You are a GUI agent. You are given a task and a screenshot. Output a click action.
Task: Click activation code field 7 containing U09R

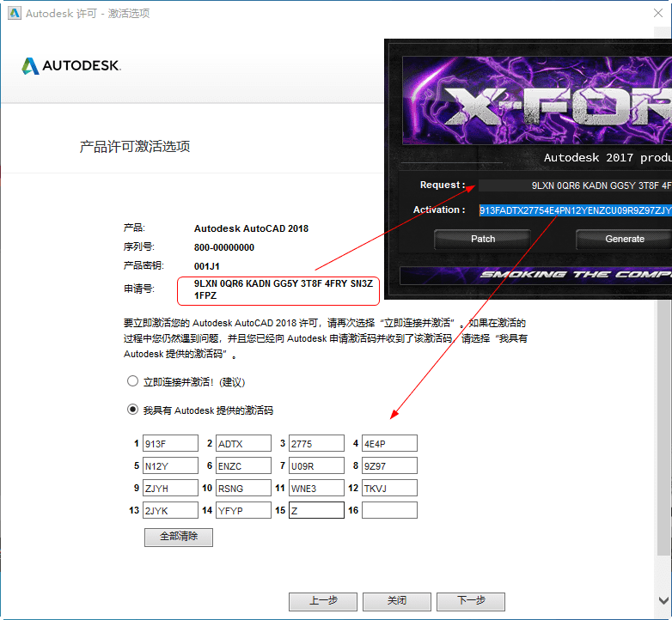(x=316, y=465)
